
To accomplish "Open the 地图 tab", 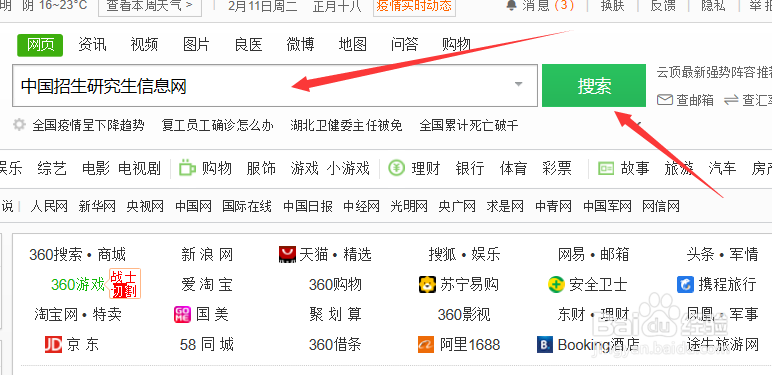I will [x=353, y=45].
